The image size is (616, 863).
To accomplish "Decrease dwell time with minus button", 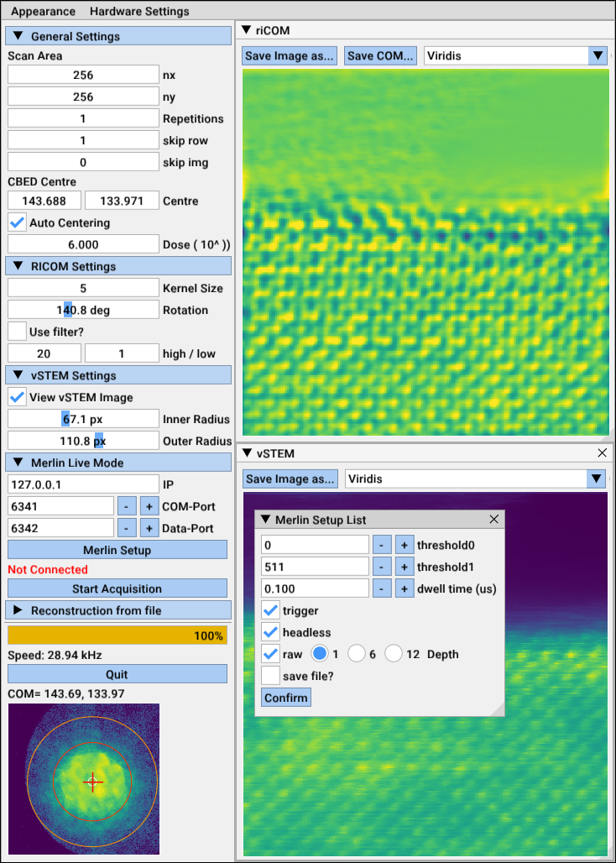I will click(x=382, y=588).
